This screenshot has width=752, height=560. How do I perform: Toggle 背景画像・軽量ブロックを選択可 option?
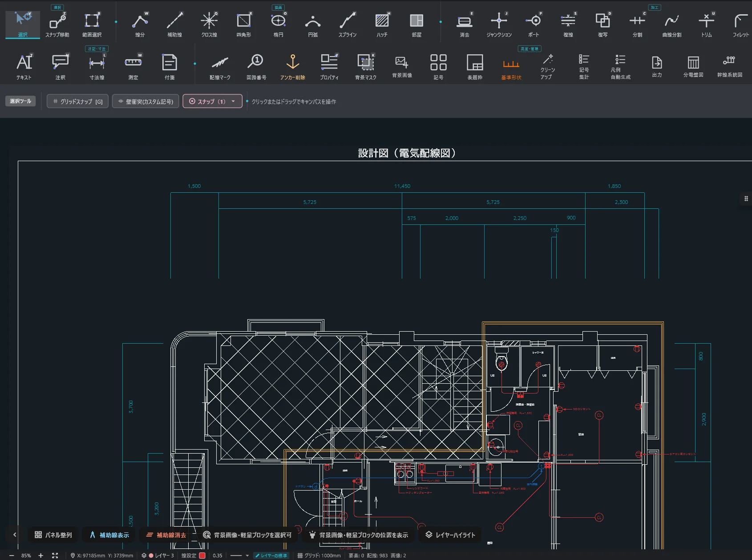coord(247,535)
